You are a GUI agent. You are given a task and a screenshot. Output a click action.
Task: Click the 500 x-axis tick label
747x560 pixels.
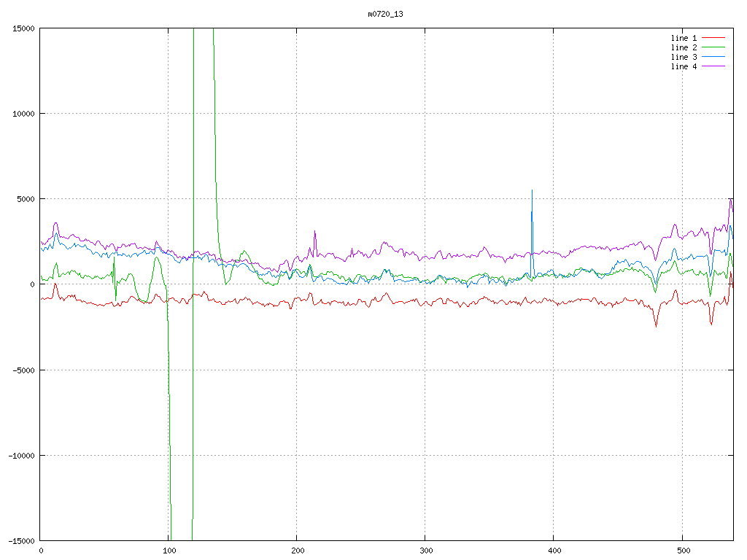(682, 551)
